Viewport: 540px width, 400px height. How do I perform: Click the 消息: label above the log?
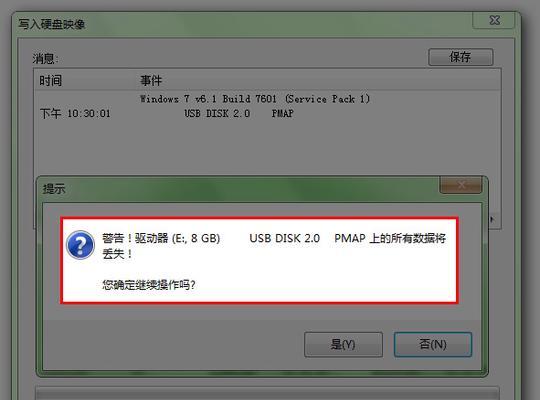(x=45, y=59)
